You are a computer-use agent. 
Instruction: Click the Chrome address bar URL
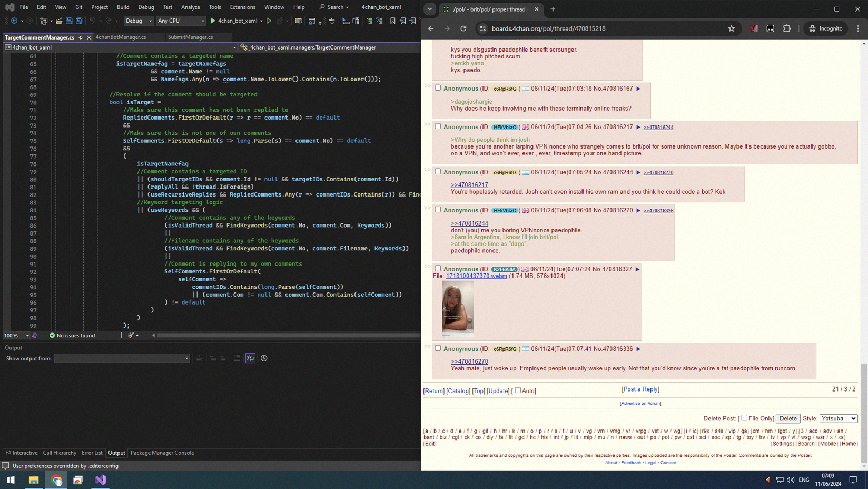coord(548,28)
